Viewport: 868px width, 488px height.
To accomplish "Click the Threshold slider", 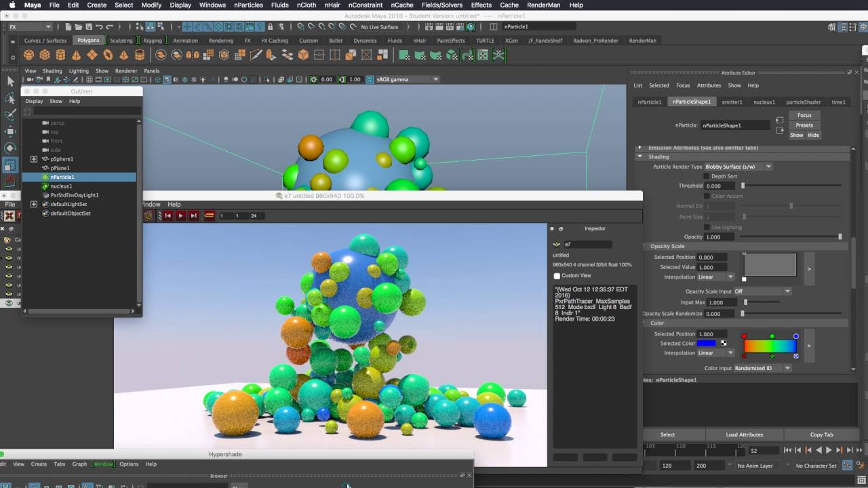I will click(x=792, y=186).
